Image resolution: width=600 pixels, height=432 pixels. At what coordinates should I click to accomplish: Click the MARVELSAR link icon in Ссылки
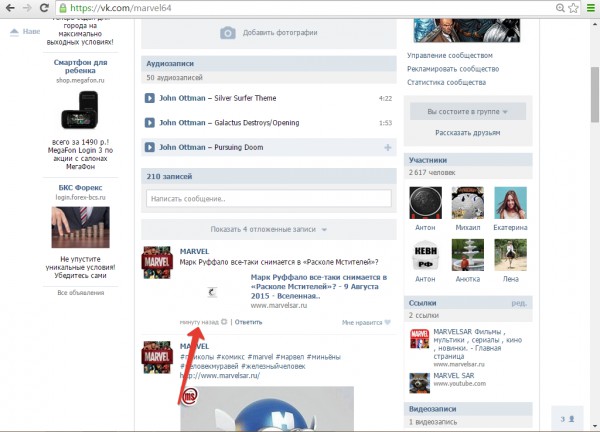tap(419, 339)
